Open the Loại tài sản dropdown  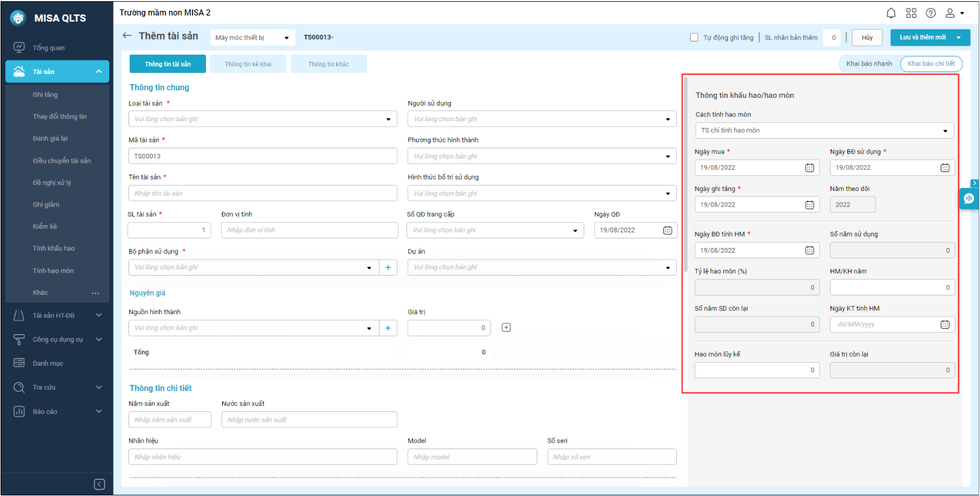coord(262,119)
